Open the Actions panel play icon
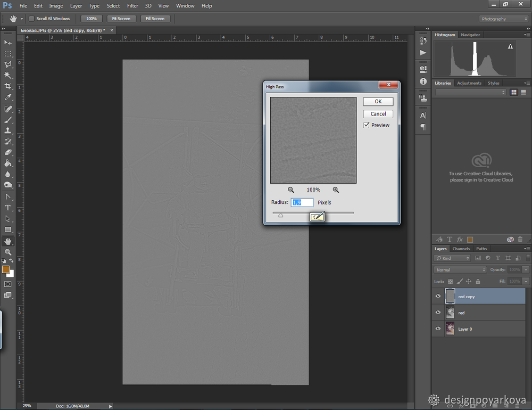This screenshot has width=532, height=410. 423,53
